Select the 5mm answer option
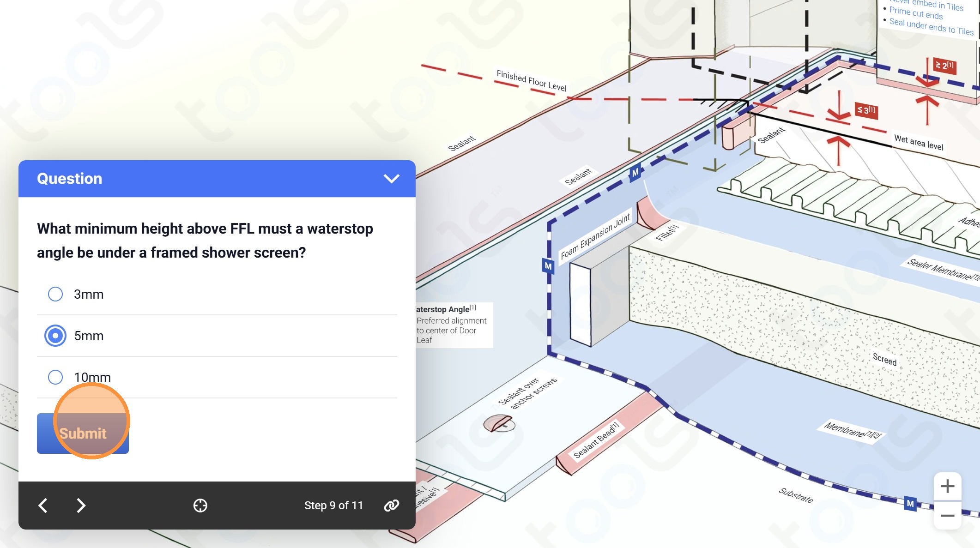This screenshot has height=548, width=980. [x=55, y=336]
